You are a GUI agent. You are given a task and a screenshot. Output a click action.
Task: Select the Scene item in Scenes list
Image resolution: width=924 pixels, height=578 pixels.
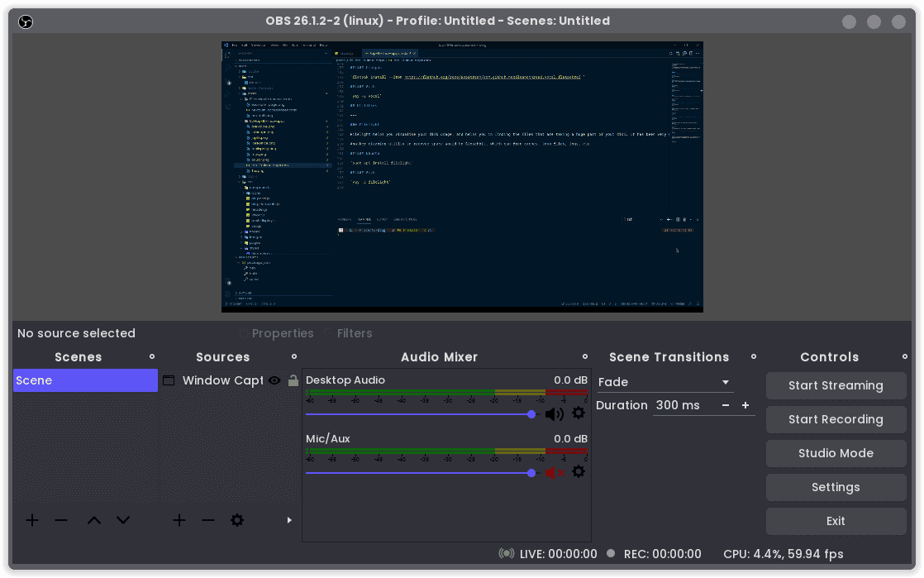[x=85, y=380]
